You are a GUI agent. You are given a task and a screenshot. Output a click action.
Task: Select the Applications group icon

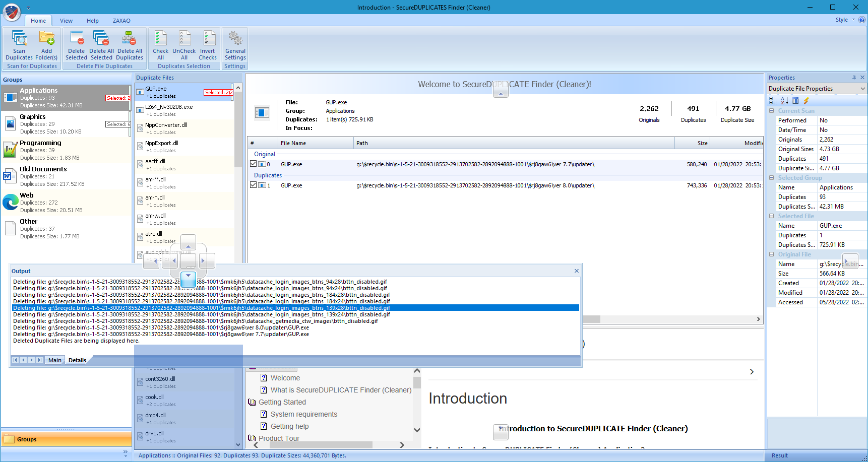[x=11, y=97]
